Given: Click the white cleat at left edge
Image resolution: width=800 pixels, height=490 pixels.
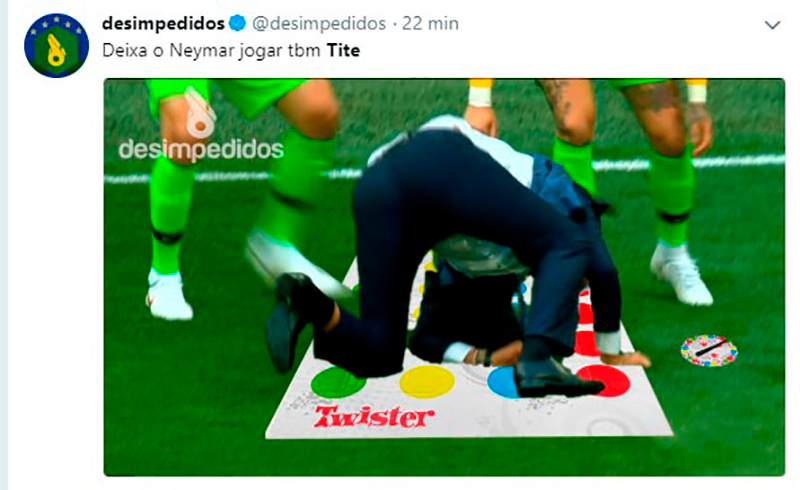Looking at the screenshot, I should pos(168,295).
